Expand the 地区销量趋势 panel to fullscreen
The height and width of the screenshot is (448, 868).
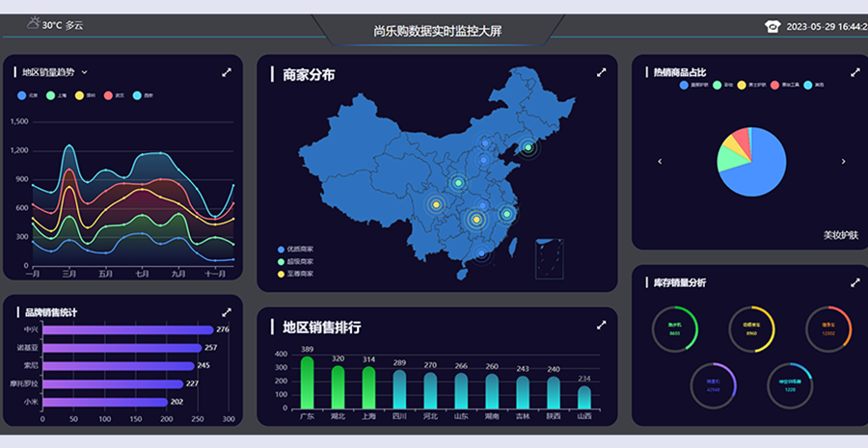point(227,72)
